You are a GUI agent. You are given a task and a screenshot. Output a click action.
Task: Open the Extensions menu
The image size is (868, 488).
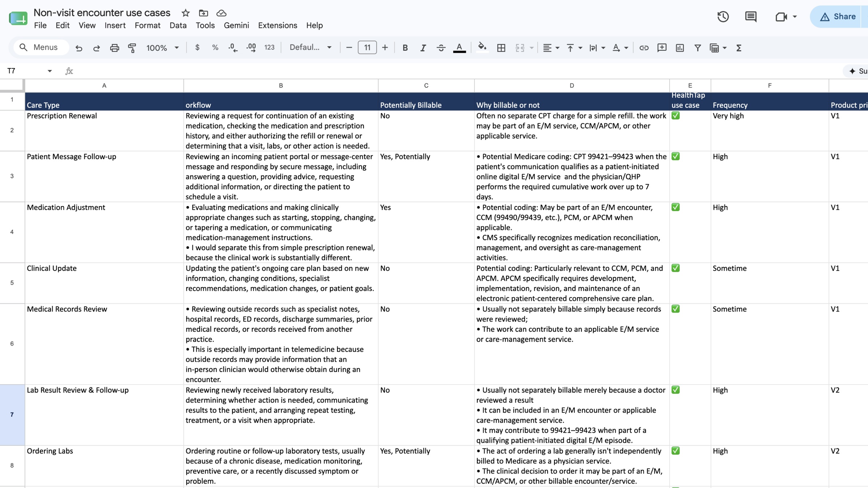click(x=277, y=25)
